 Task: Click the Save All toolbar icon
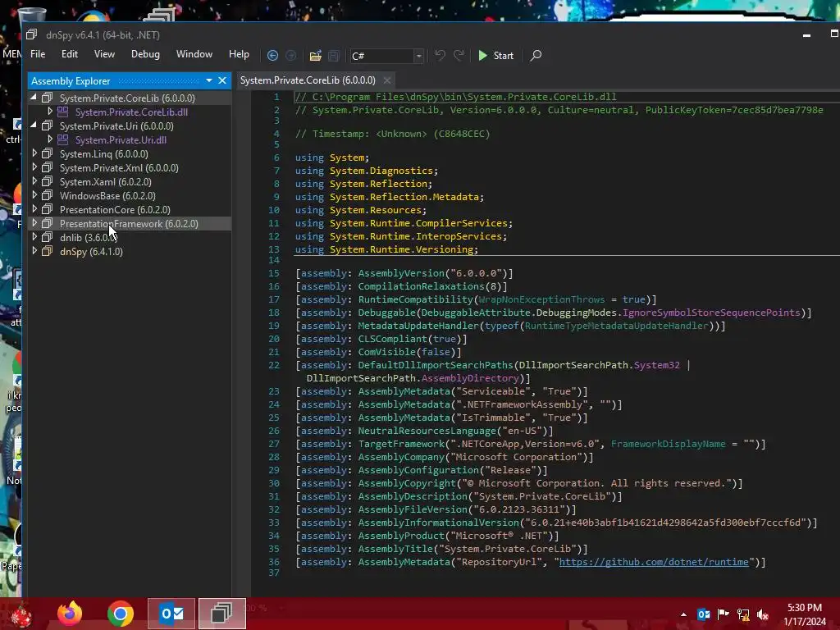point(334,55)
